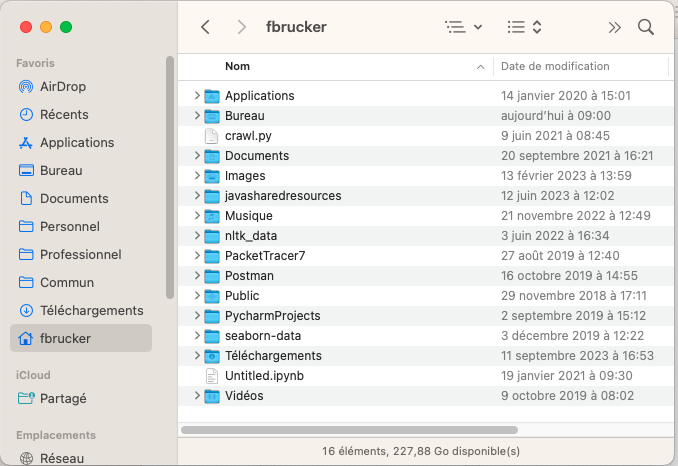Image resolution: width=678 pixels, height=466 pixels.
Task: Expand the Documents folder in list
Action: point(197,155)
